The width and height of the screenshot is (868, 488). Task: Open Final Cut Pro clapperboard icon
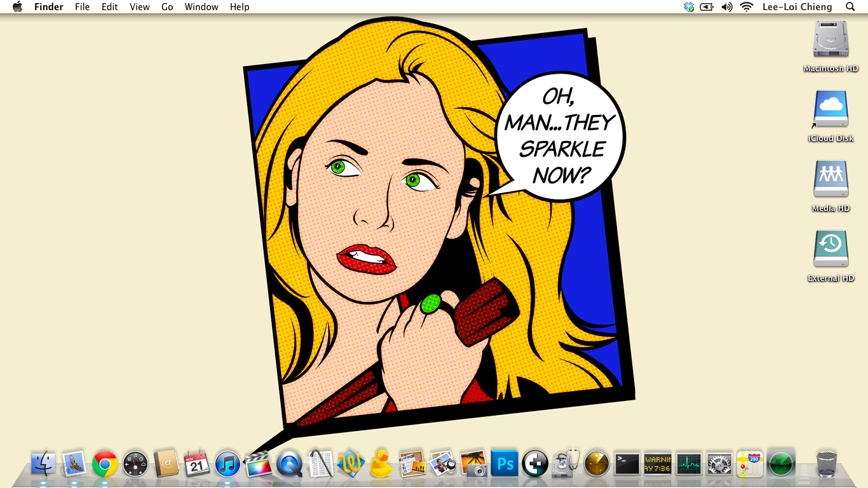coord(259,464)
